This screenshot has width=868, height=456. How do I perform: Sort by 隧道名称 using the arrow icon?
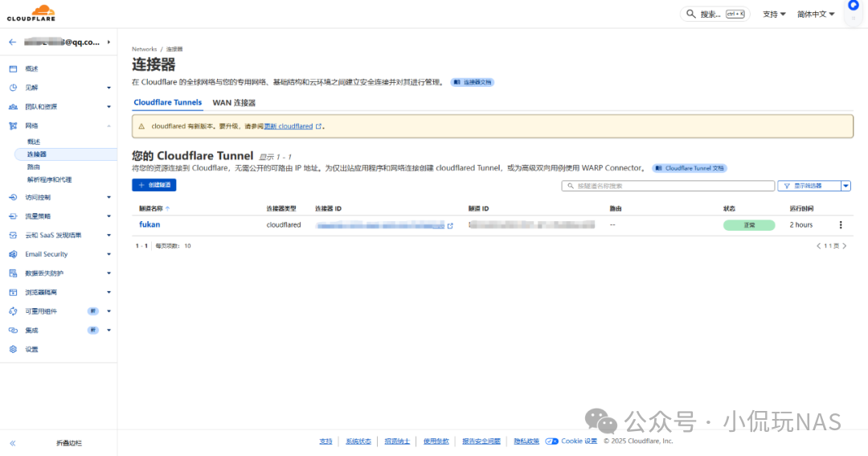tap(168, 209)
